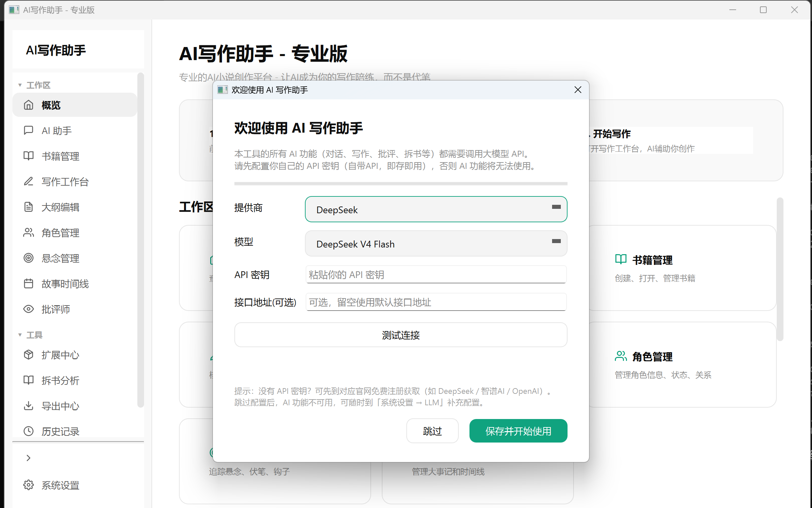This screenshot has width=812, height=508.
Task: Click the document icon for 大纲编辑
Action: click(29, 207)
